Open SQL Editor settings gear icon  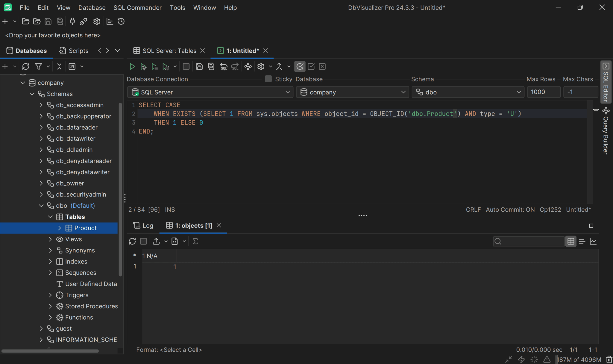point(260,66)
